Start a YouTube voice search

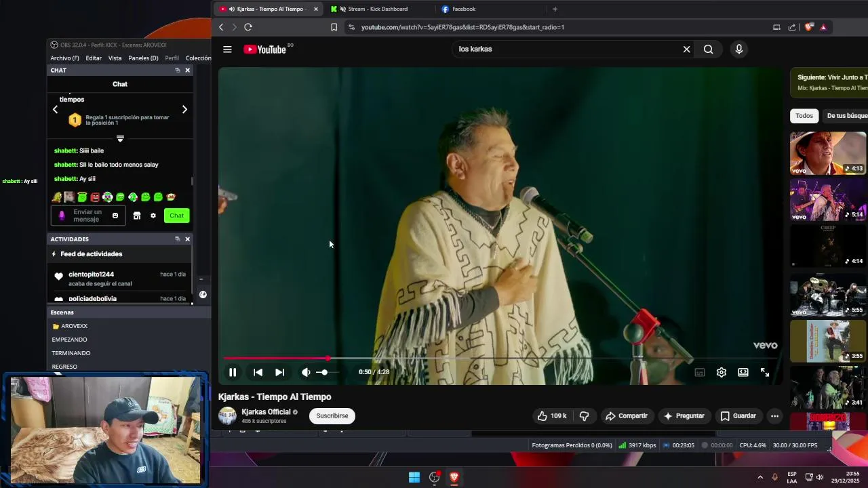(739, 49)
